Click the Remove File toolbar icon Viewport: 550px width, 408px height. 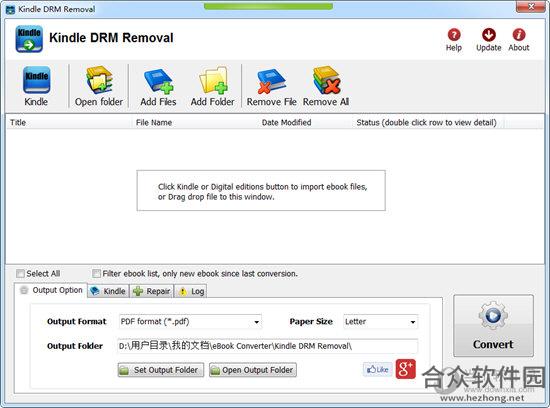click(x=271, y=81)
